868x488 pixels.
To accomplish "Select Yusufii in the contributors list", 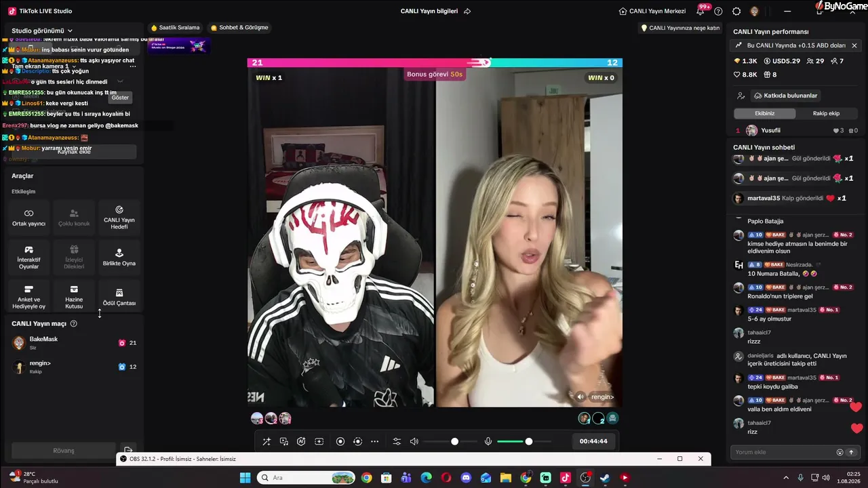I will click(797, 130).
